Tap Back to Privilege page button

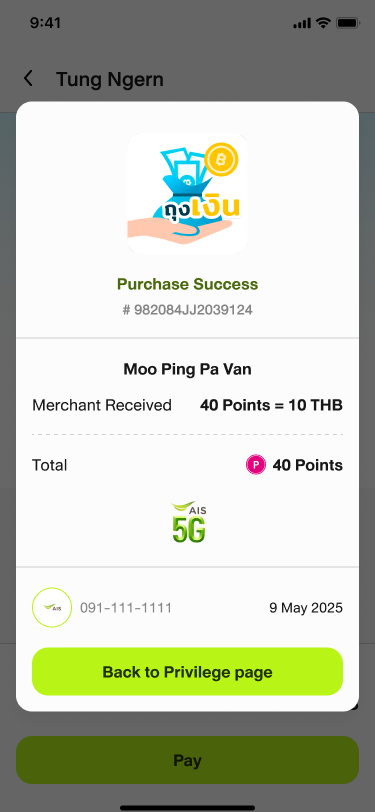pyautogui.click(x=188, y=672)
